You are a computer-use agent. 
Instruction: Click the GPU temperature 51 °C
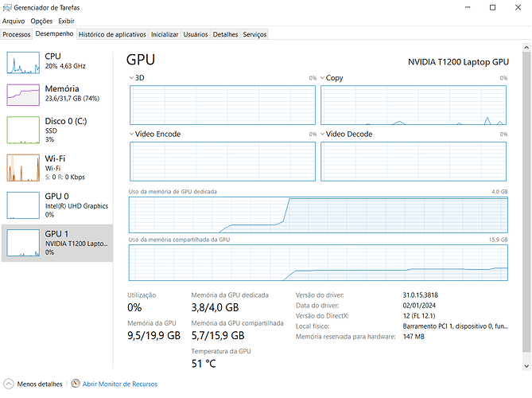[x=204, y=364]
